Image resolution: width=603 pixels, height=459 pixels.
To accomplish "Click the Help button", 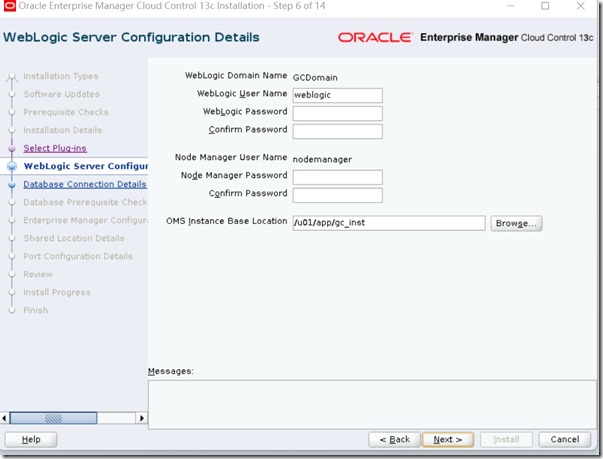I will [31, 439].
